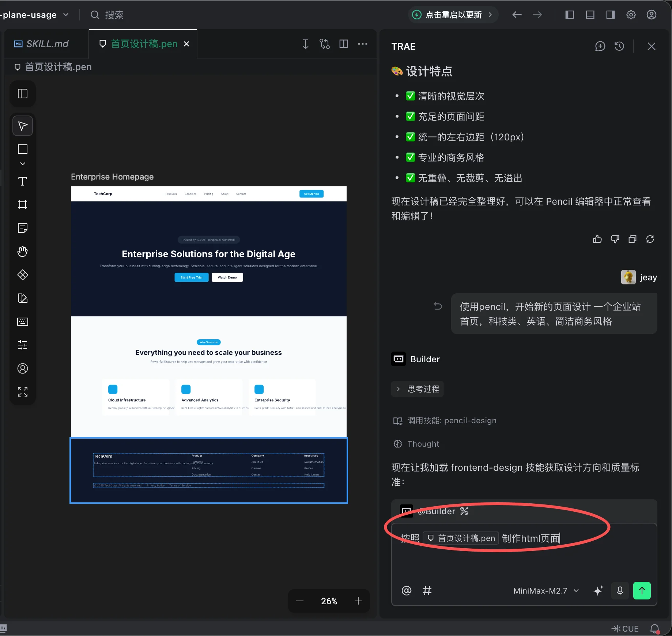This screenshot has height=636, width=672.
Task: Like the assistant's design response
Action: (597, 239)
